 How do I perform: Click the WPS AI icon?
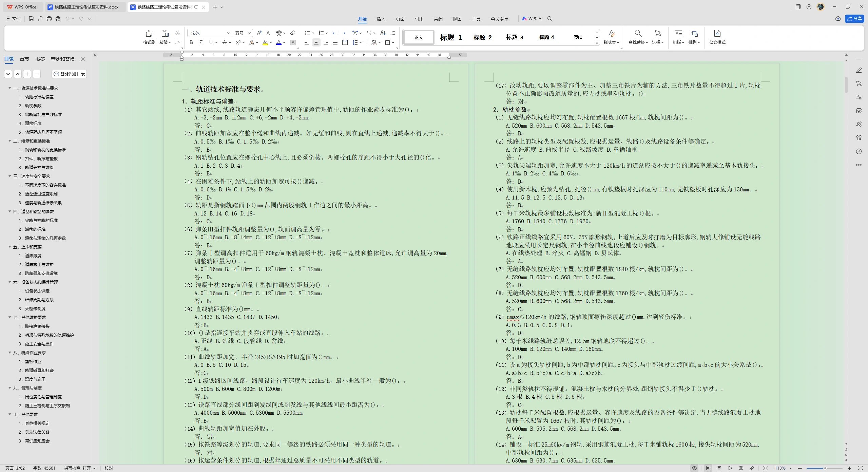click(x=532, y=19)
